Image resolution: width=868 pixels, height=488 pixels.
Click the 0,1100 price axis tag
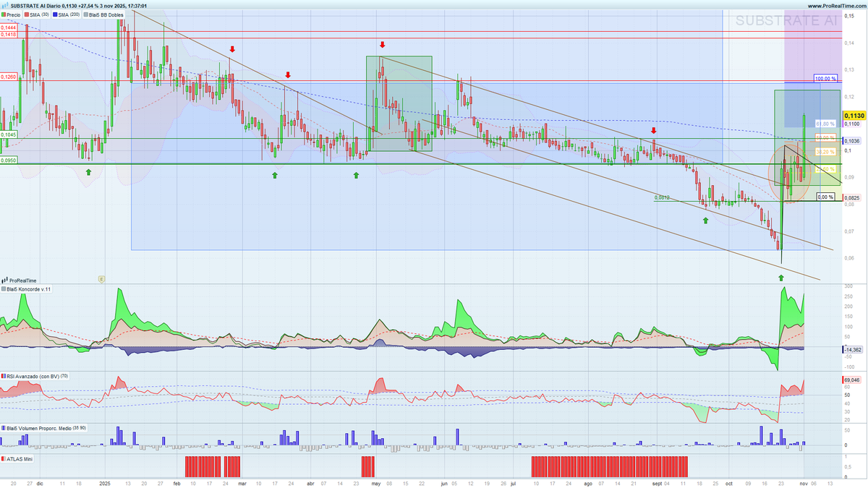[x=852, y=124]
